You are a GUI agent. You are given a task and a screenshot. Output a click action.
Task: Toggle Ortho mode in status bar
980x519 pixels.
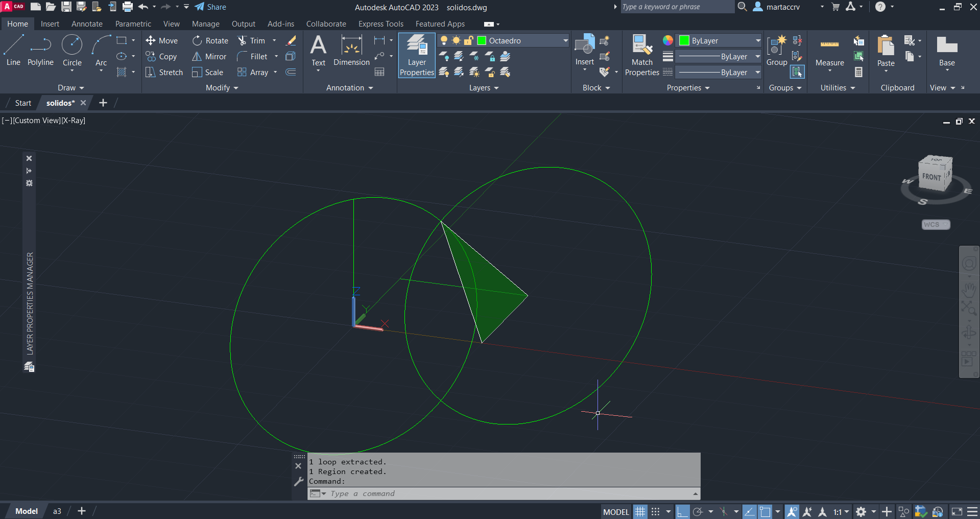[x=682, y=511]
